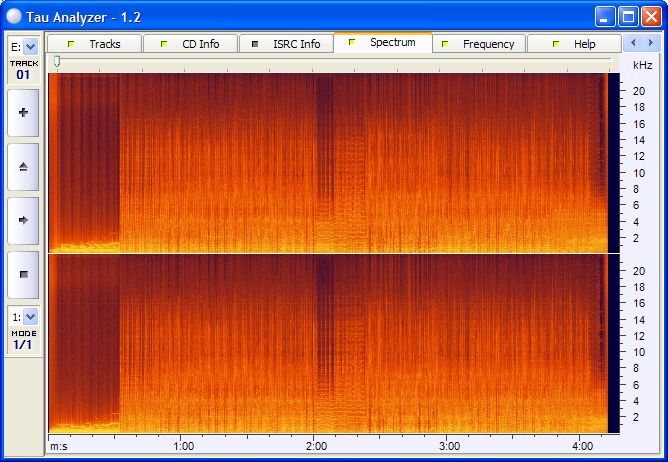Maximize the Tau Analyzer window
668x462 pixels.
pyautogui.click(x=628, y=17)
